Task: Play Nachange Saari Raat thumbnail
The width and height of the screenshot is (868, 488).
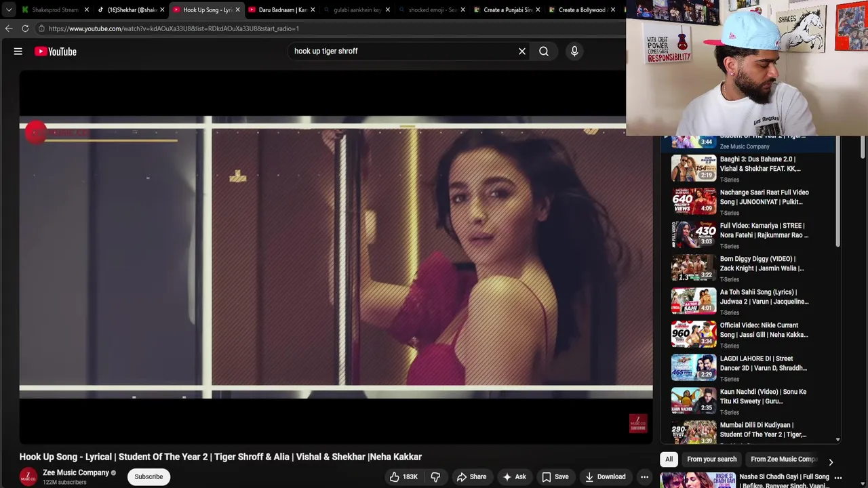Action: (x=694, y=201)
